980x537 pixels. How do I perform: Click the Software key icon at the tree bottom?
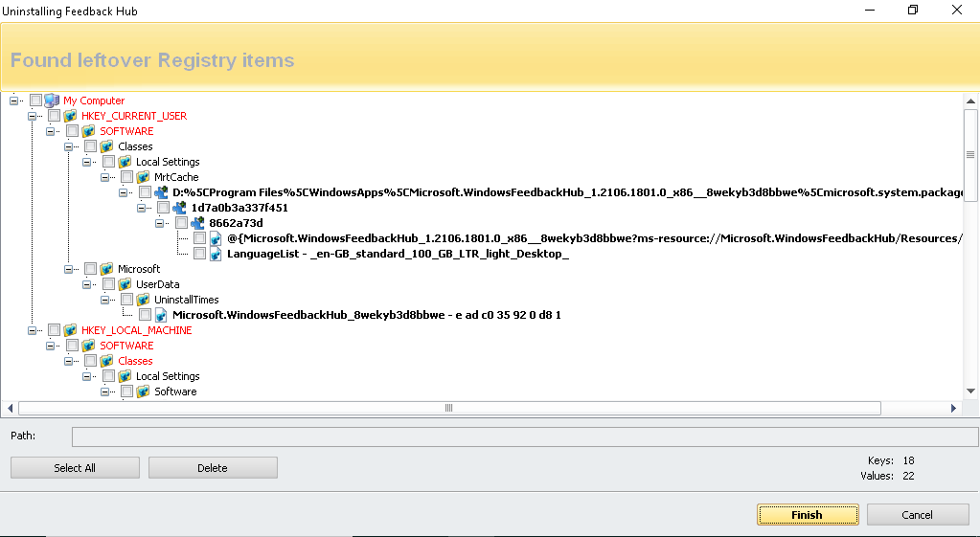(x=143, y=391)
